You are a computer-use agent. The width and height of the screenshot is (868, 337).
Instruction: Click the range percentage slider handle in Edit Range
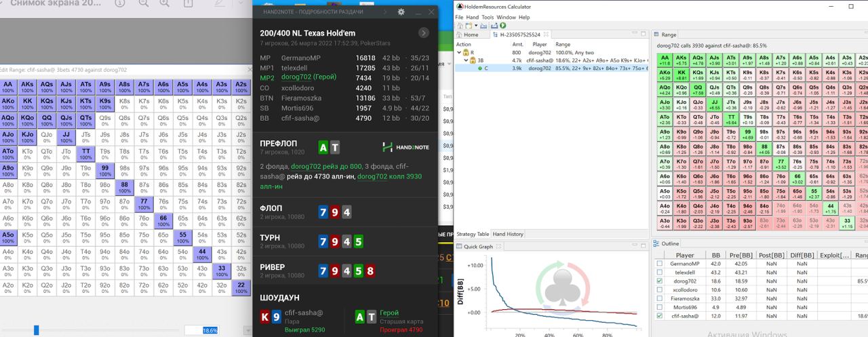pyautogui.click(x=37, y=330)
